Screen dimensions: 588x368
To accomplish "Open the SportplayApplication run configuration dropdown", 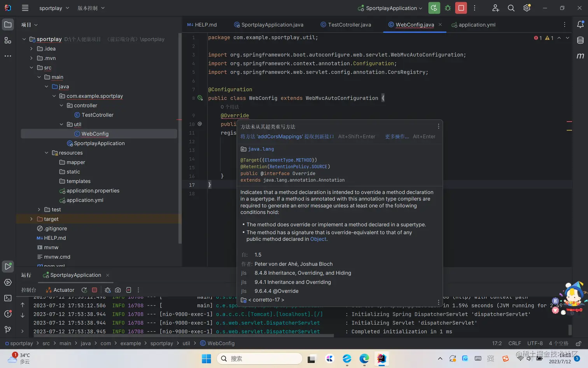I will pyautogui.click(x=391, y=8).
